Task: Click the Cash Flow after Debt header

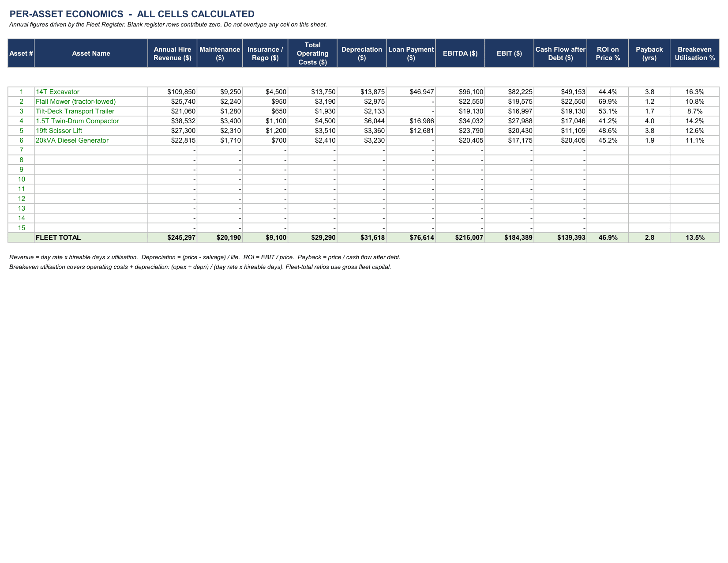Action: [x=560, y=53]
